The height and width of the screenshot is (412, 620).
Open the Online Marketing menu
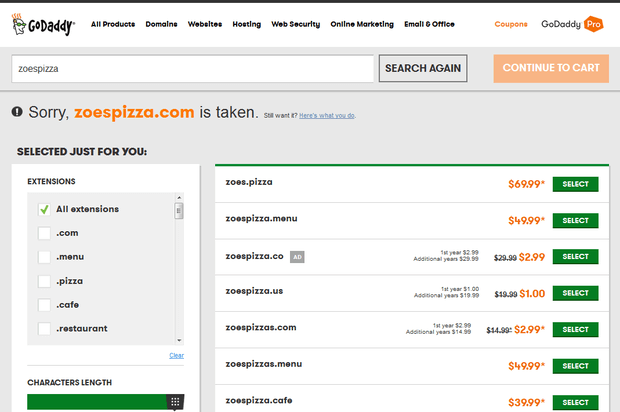point(362,24)
